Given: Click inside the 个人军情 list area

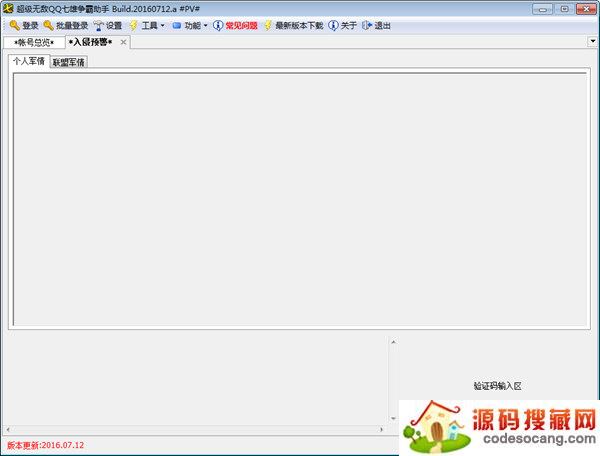Looking at the screenshot, I should (300, 199).
